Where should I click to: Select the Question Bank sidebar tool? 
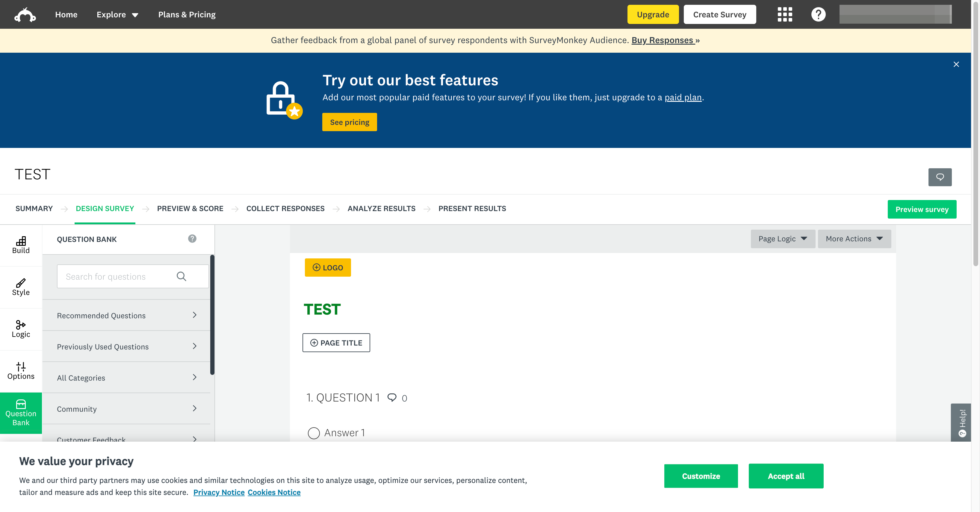pos(21,413)
